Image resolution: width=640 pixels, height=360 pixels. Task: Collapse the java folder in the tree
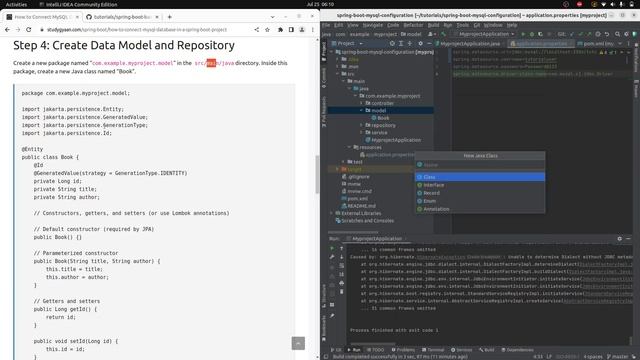coord(349,89)
